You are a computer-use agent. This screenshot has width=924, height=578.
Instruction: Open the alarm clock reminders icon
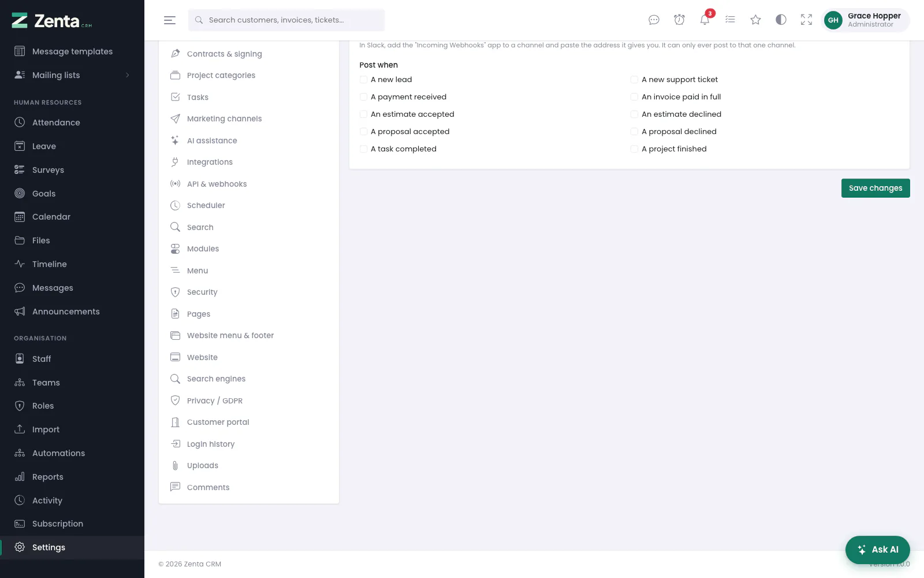[x=679, y=20]
